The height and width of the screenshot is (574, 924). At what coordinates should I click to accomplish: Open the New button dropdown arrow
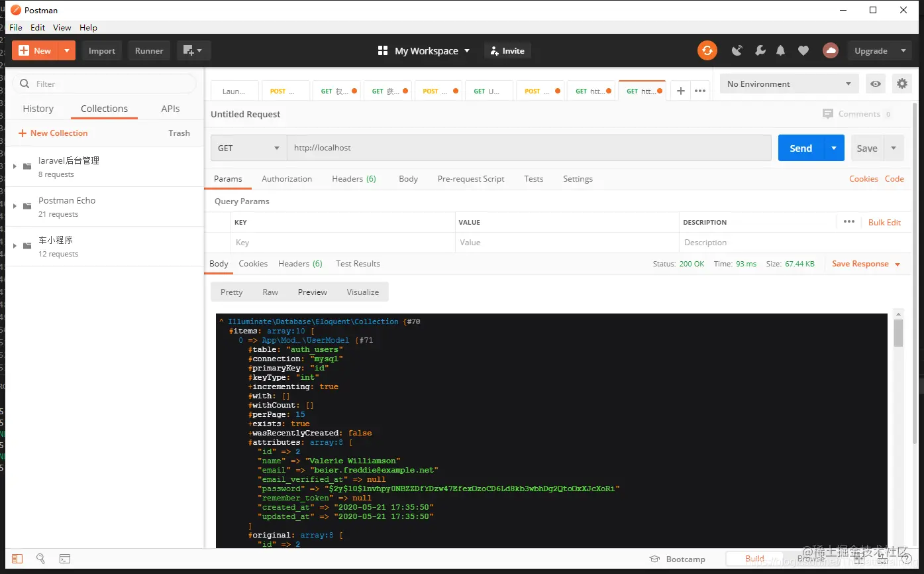click(x=67, y=50)
